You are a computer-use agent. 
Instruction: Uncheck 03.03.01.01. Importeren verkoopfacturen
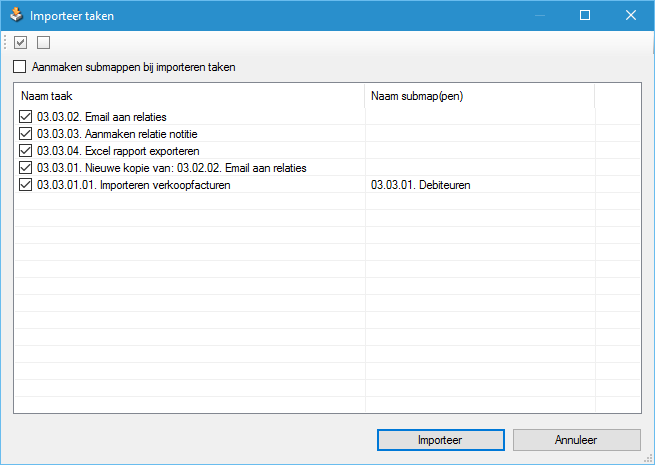coord(25,185)
